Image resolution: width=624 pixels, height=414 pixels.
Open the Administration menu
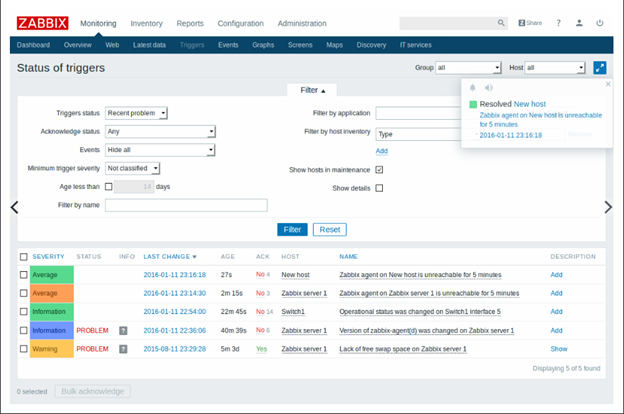click(x=302, y=23)
